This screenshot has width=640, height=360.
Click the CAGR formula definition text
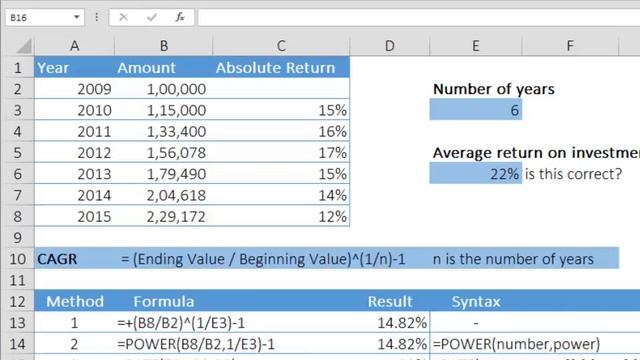click(263, 259)
